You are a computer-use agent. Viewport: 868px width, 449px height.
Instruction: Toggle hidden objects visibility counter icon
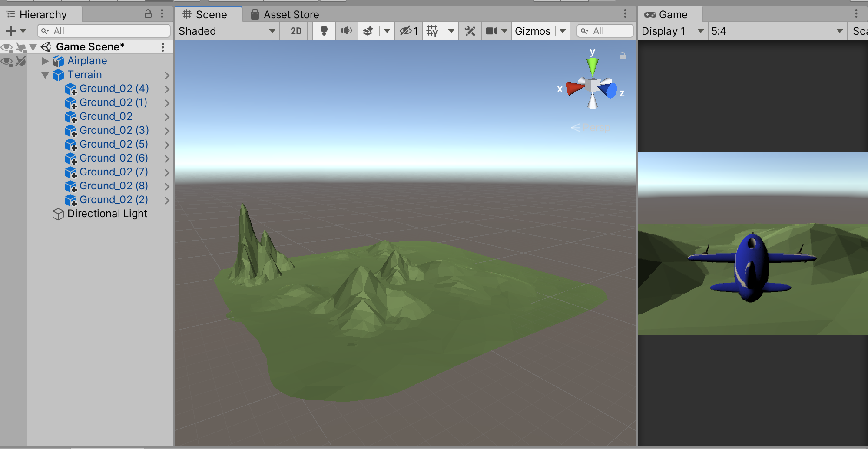(408, 31)
